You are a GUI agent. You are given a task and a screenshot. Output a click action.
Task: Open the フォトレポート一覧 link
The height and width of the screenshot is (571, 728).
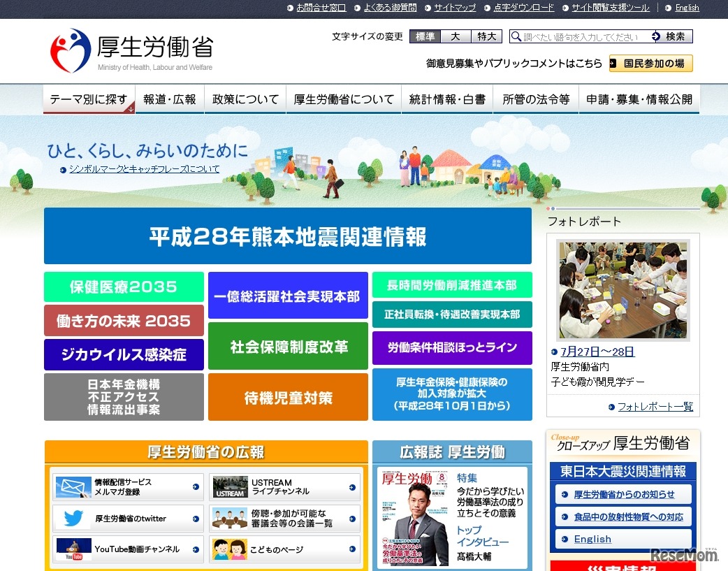click(x=654, y=407)
